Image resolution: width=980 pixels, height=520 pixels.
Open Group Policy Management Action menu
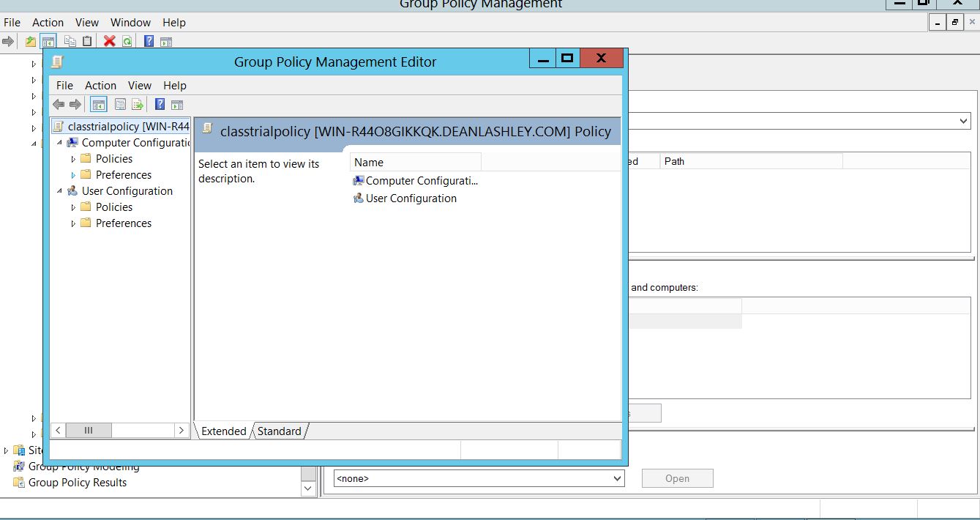(x=48, y=23)
